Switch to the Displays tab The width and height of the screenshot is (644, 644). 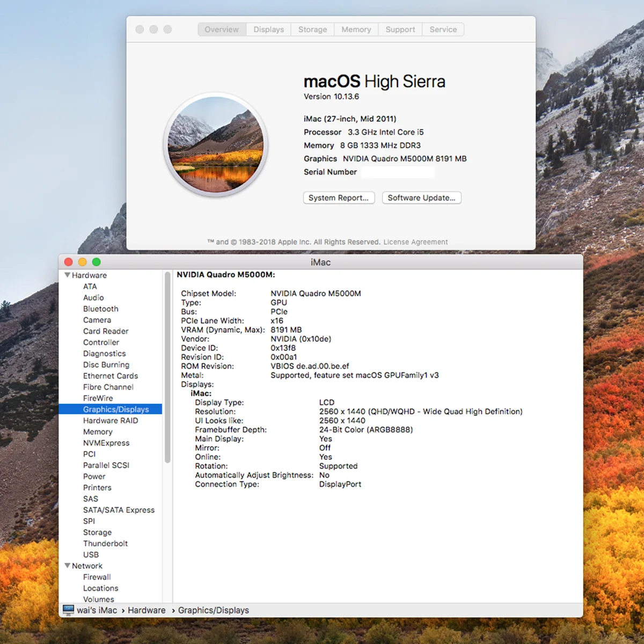pos(269,30)
